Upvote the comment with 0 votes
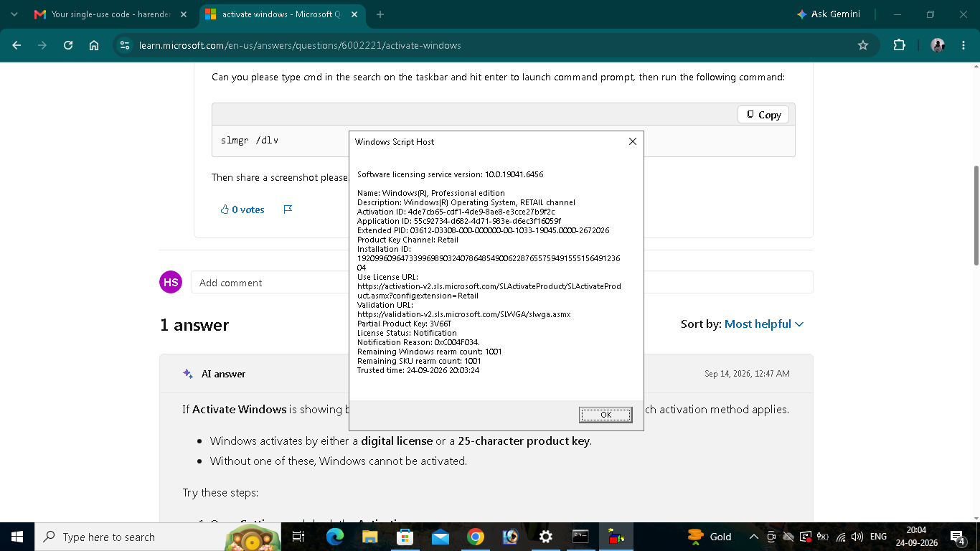The height and width of the screenshot is (551, 980). [x=242, y=209]
